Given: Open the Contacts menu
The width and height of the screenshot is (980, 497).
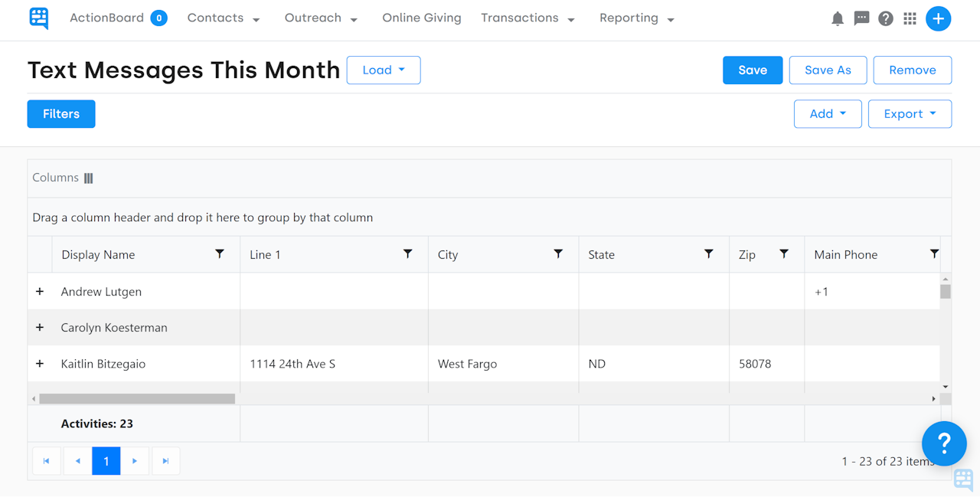Looking at the screenshot, I should pos(224,18).
